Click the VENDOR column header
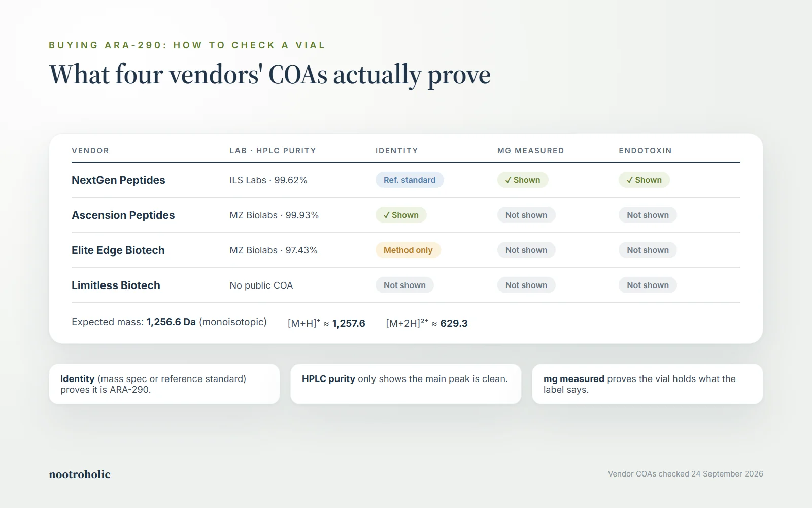812x508 pixels. tap(90, 151)
